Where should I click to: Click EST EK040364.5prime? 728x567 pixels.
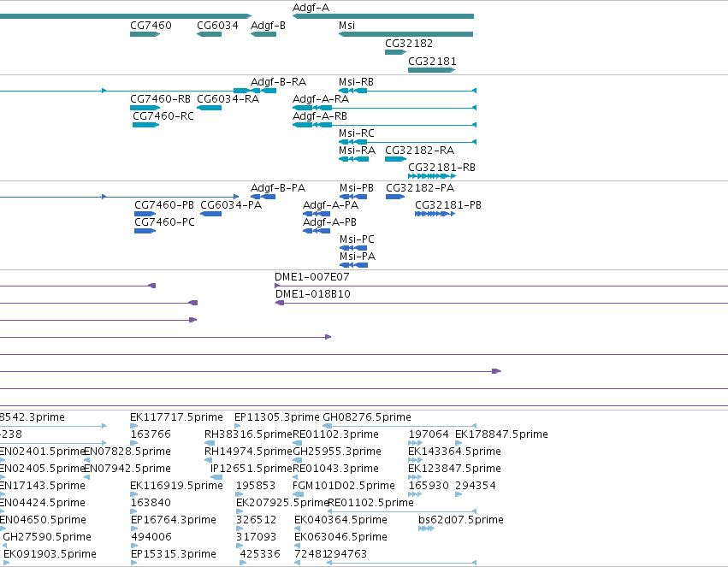click(340, 520)
